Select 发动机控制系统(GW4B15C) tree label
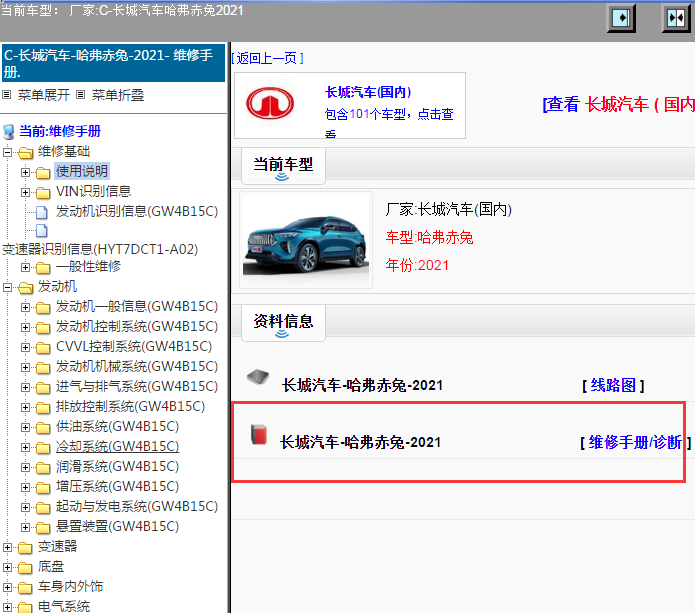This screenshot has width=695, height=613. pyautogui.click(x=137, y=327)
